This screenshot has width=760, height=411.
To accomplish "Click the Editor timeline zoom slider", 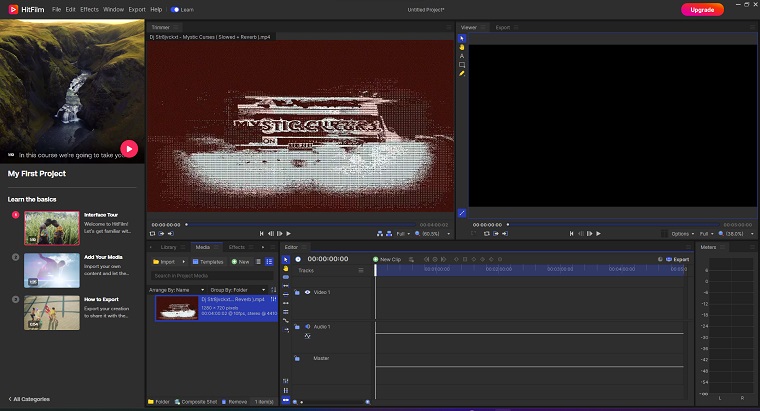I will (331, 402).
